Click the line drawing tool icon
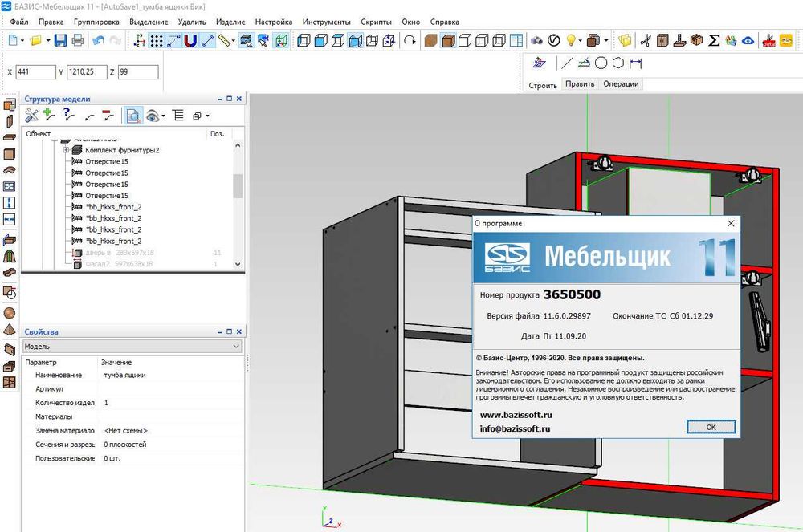The image size is (803, 532). 566,63
